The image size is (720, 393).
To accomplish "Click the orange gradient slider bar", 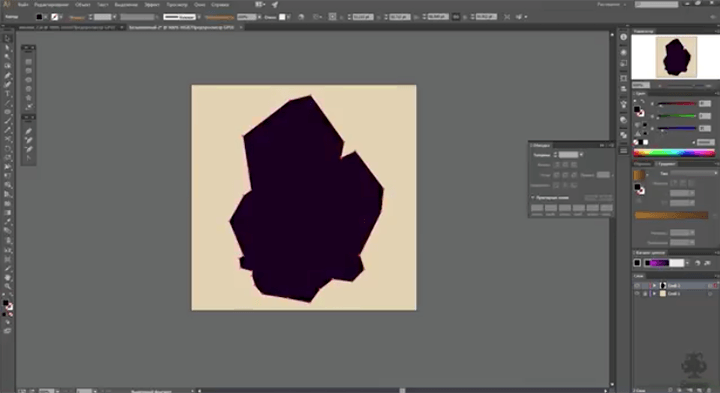I will [671, 215].
